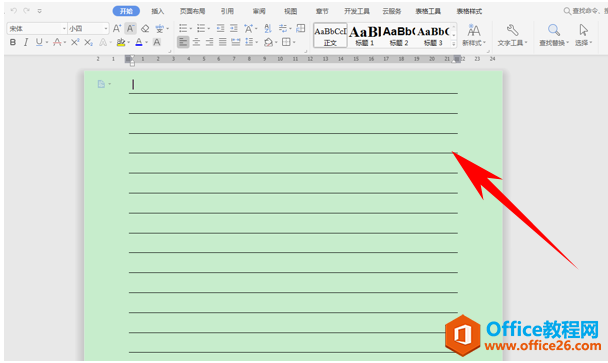Click the Decrease font size icon
608x363 pixels.
(131, 28)
